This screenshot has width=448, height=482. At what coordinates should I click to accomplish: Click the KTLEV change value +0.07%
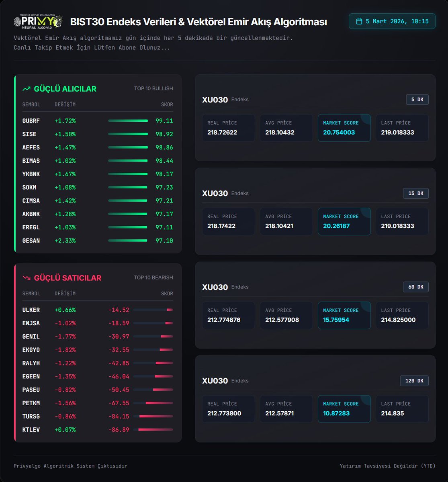[65, 430]
